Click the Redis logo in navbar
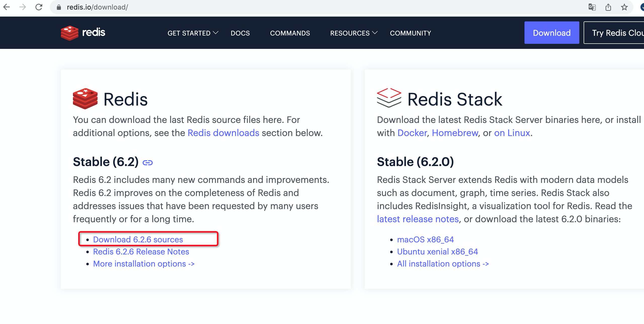644x324 pixels. point(83,33)
